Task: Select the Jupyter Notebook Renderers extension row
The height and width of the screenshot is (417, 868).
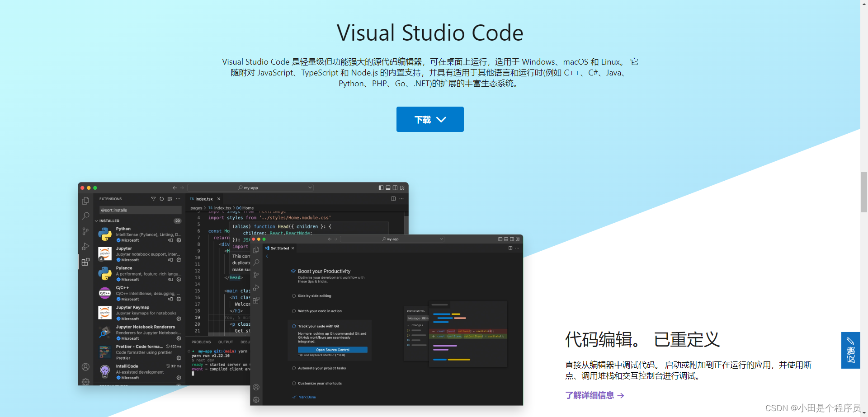Action: (x=140, y=333)
